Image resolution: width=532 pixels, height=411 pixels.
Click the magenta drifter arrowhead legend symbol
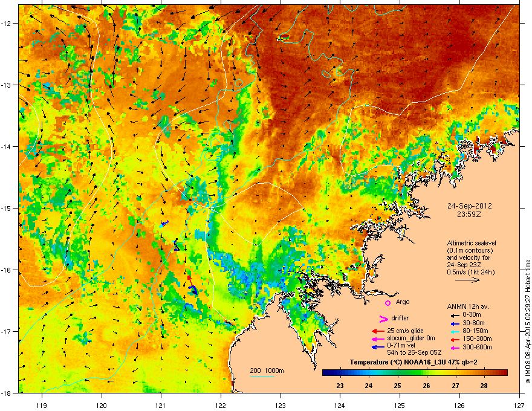(383, 319)
